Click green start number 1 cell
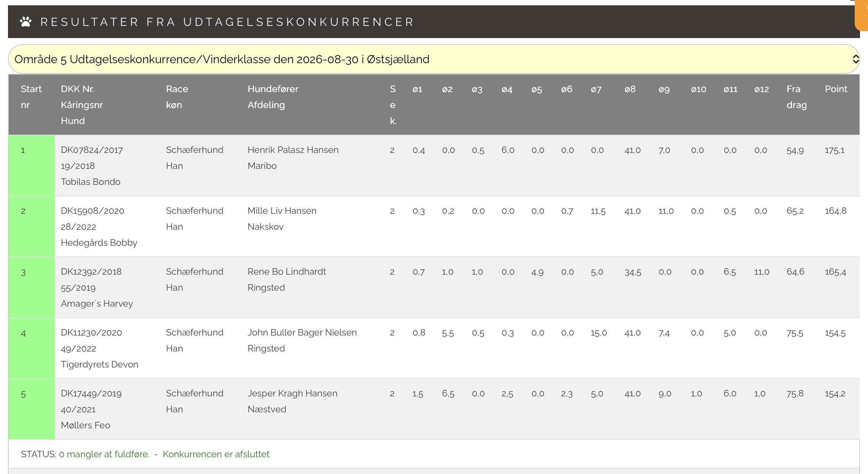The width and height of the screenshot is (868, 474). click(32, 165)
